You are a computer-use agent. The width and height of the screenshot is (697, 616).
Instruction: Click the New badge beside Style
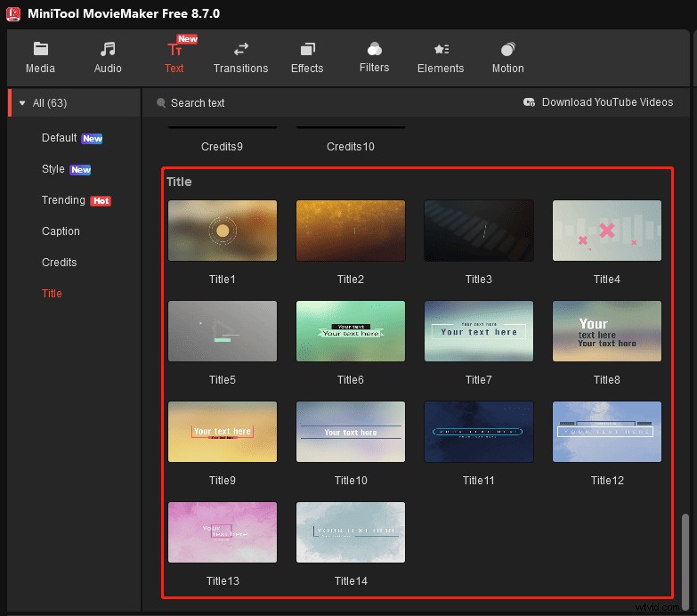click(x=80, y=170)
